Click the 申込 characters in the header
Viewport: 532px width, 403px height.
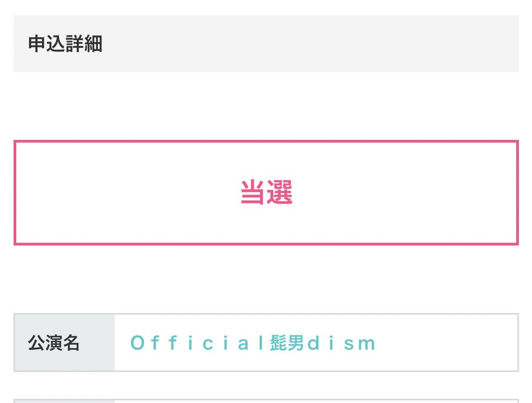(x=47, y=44)
